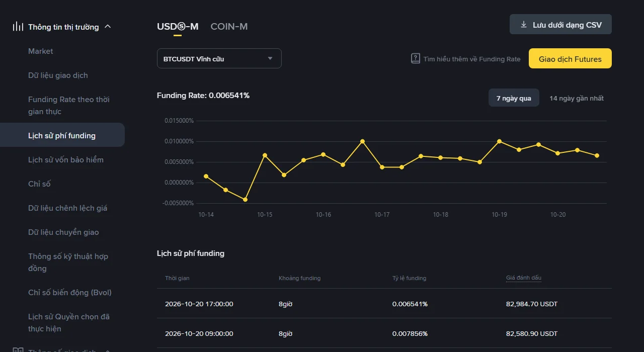644x352 pixels.
Task: Click the Giá đánh dấu column header
Action: coord(524,278)
